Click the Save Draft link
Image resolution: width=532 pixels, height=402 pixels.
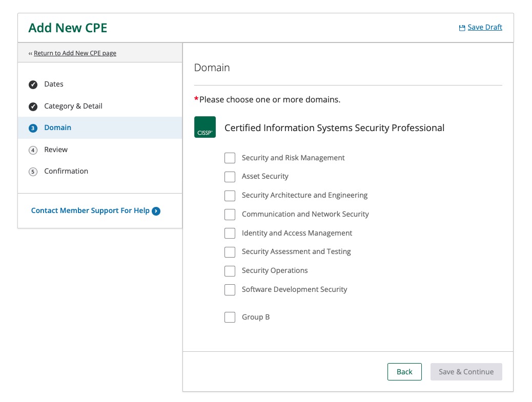pyautogui.click(x=485, y=27)
